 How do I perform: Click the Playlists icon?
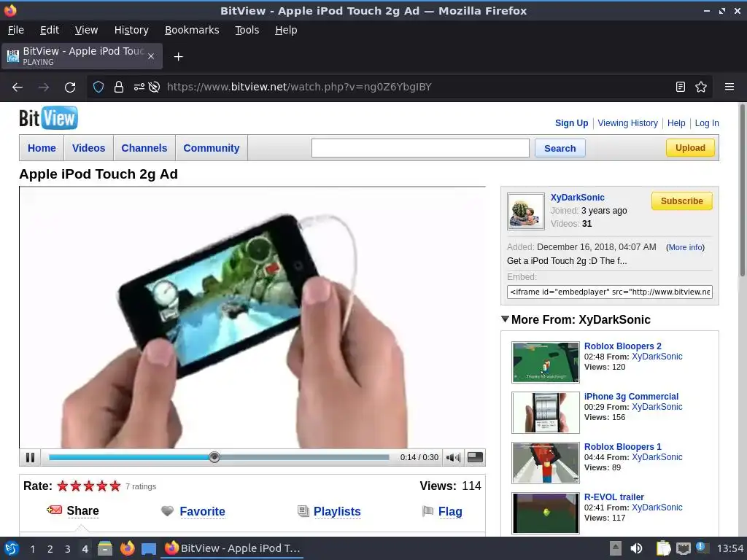tap(303, 511)
